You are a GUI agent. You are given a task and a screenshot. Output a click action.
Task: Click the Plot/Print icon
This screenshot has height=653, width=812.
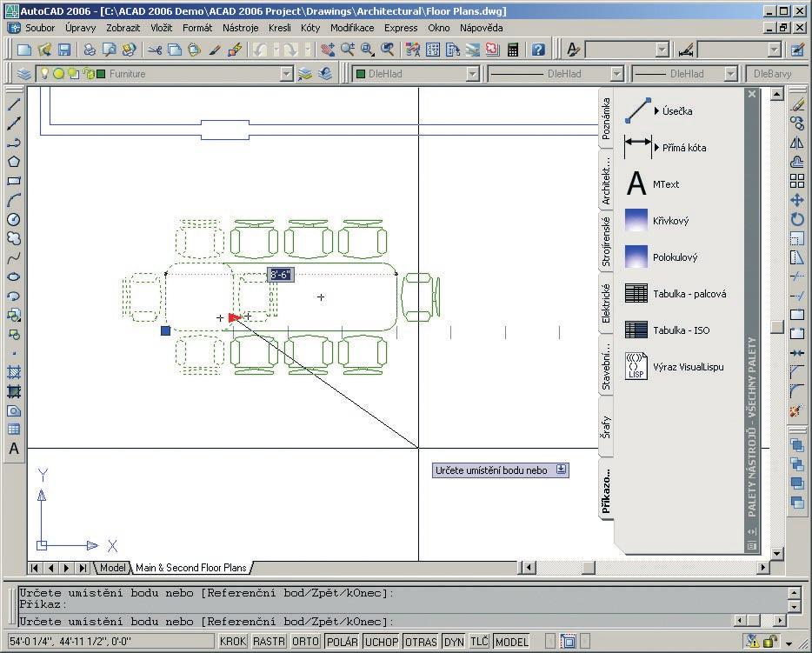point(89,50)
